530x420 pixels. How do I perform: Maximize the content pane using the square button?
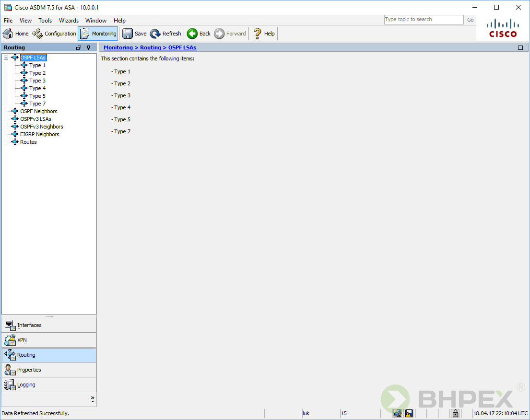(x=520, y=47)
